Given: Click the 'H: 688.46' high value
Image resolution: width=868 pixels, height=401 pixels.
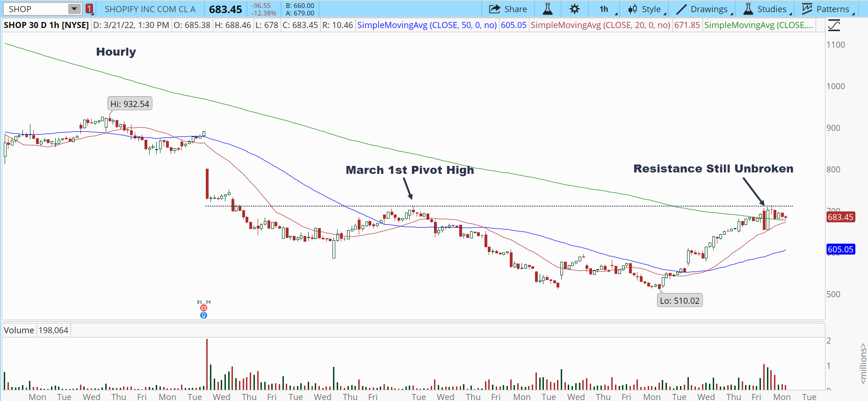Looking at the screenshot, I should (x=233, y=25).
